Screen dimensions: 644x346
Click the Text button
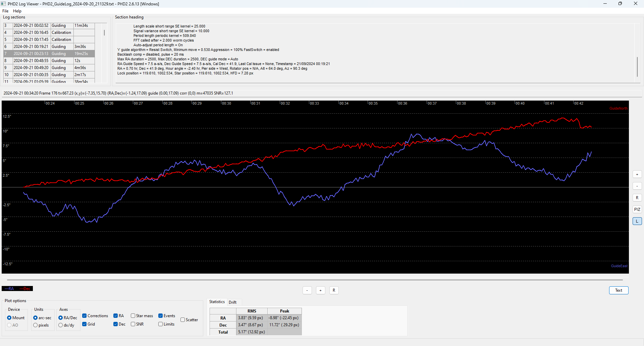coord(619,290)
